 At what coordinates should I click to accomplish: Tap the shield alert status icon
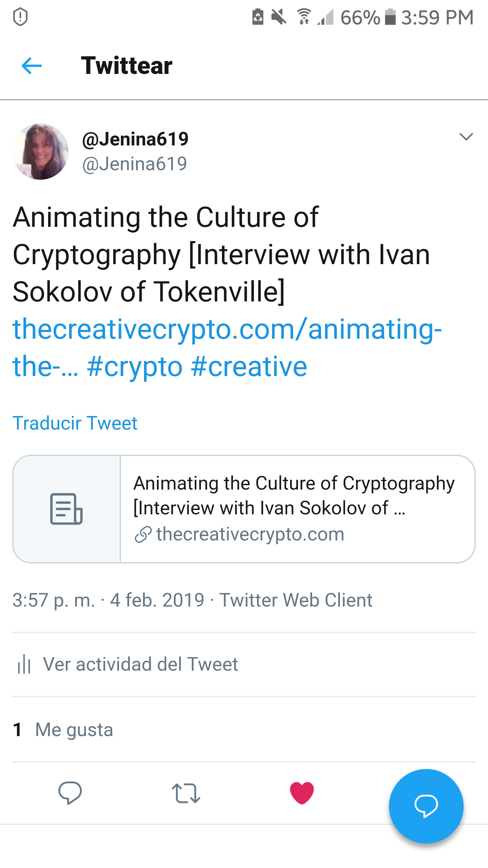(20, 17)
